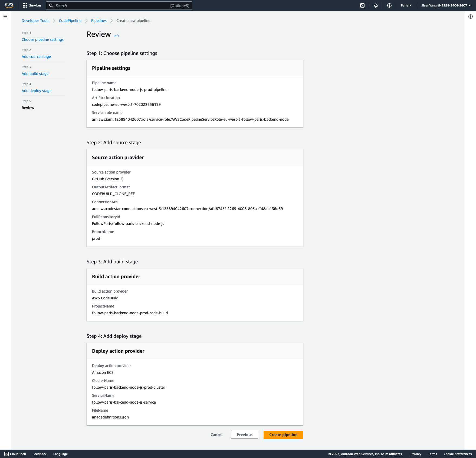
Task: Jump to Add build stage step
Action: pos(35,74)
